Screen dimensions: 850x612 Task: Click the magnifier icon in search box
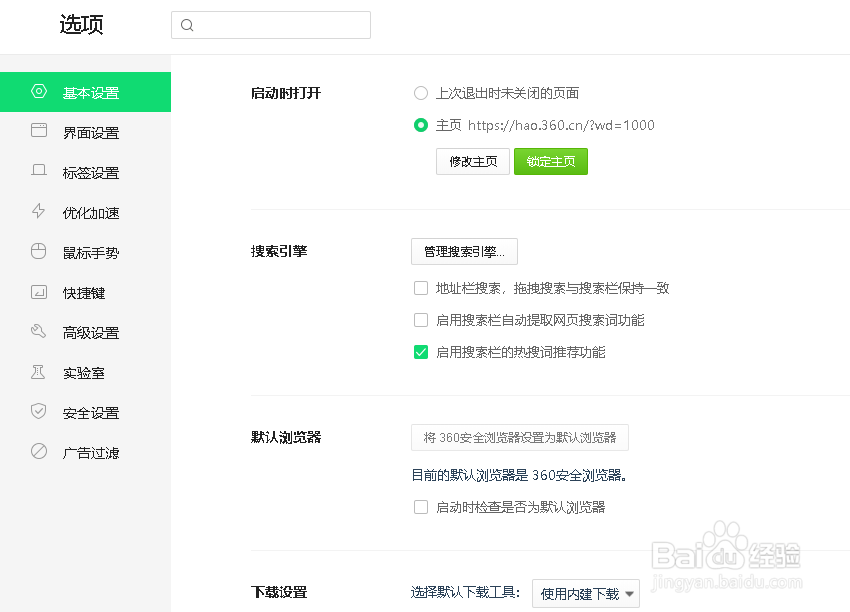tap(187, 25)
